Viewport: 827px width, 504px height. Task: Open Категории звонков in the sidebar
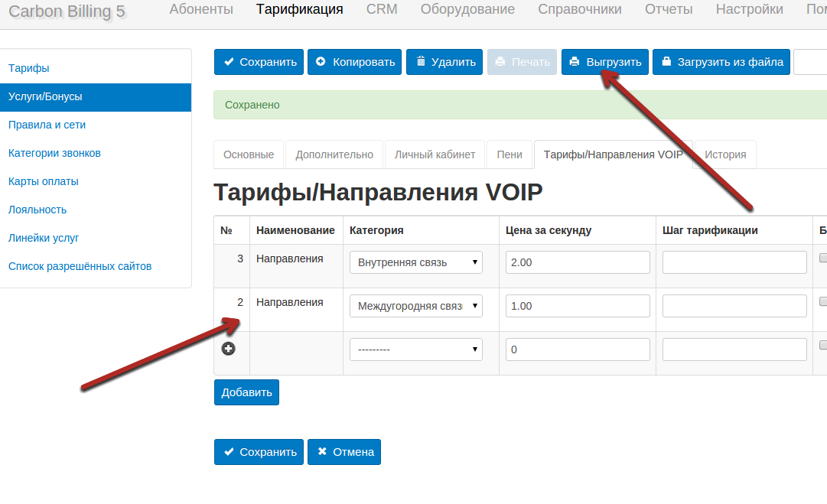point(54,153)
